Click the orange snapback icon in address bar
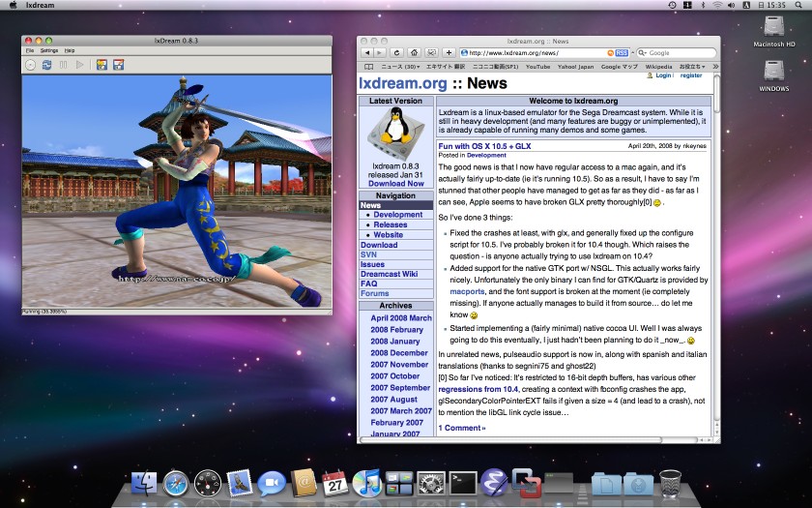This screenshot has height=508, width=812. (x=611, y=53)
